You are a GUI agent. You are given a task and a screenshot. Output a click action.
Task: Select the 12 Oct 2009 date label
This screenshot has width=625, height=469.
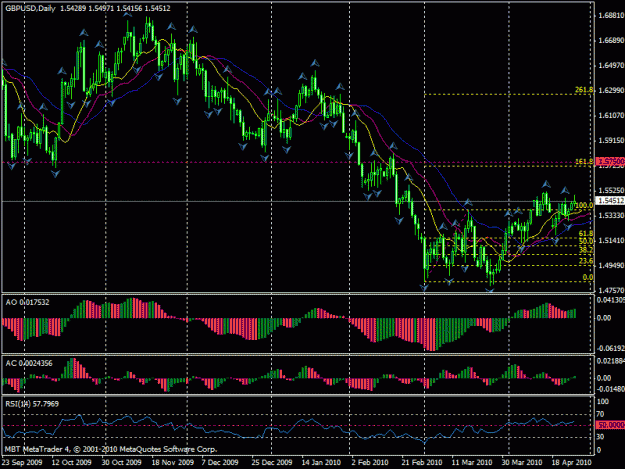coord(71,463)
